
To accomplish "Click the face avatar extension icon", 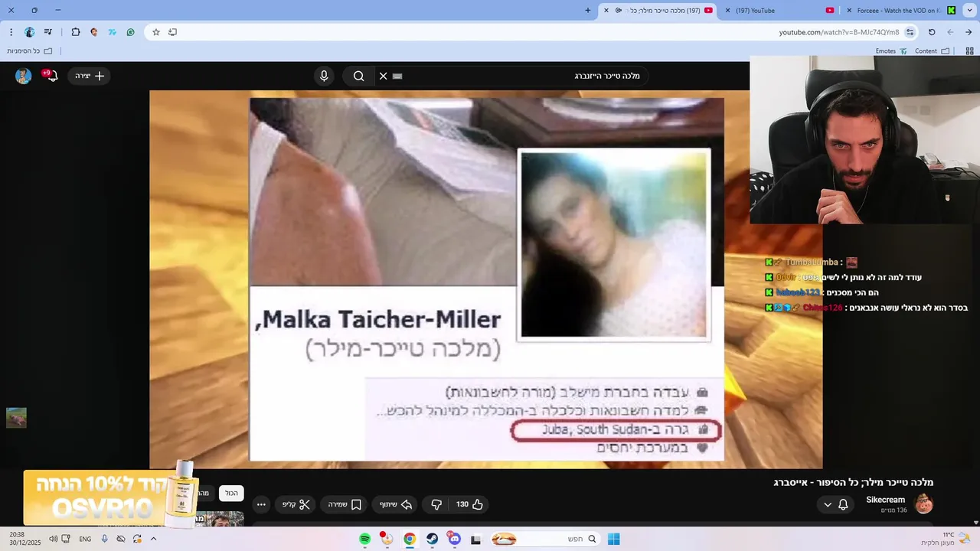I will click(93, 32).
